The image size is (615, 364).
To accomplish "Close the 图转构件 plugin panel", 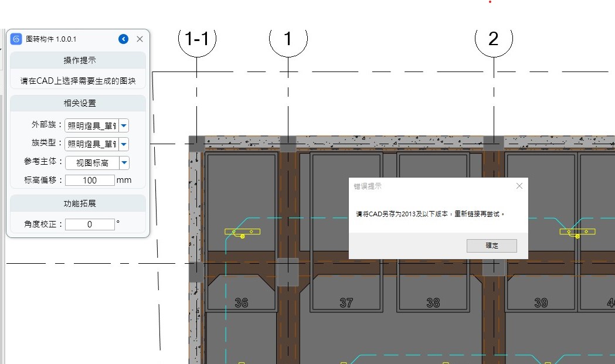I will click(x=140, y=39).
